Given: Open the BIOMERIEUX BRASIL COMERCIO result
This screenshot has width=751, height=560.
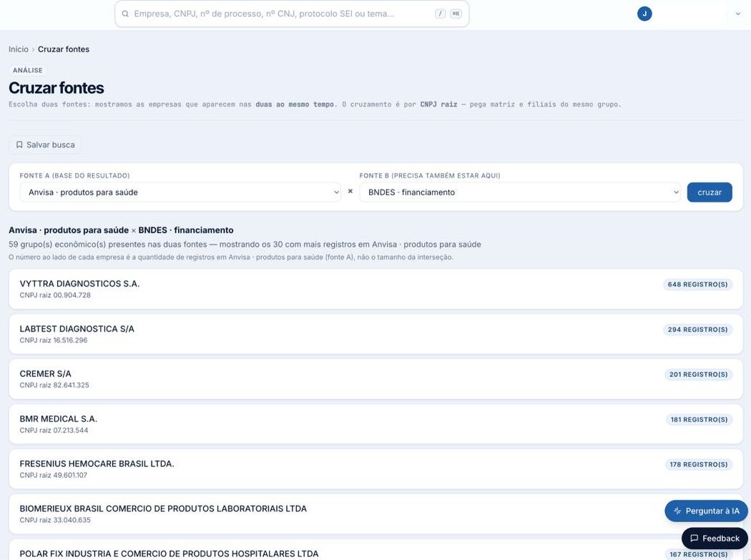Looking at the screenshot, I should pyautogui.click(x=376, y=514).
